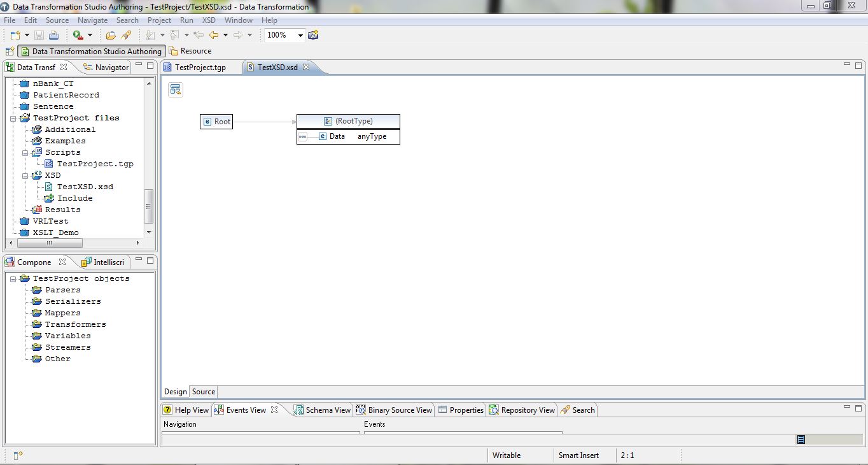This screenshot has width=868, height=465.
Task: Minimize the Components panel
Action: click(139, 260)
